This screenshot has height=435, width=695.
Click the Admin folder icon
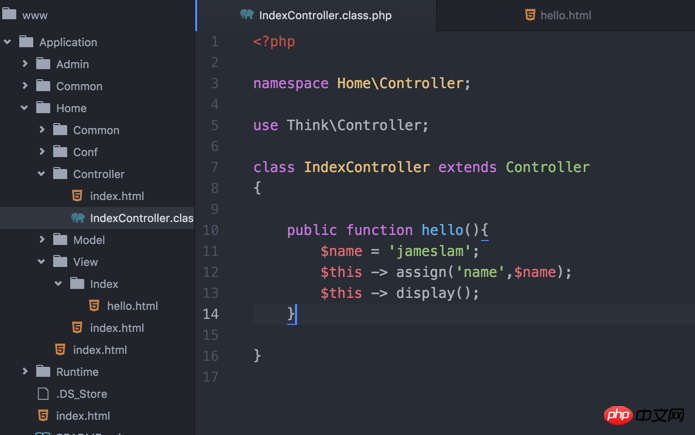(43, 63)
